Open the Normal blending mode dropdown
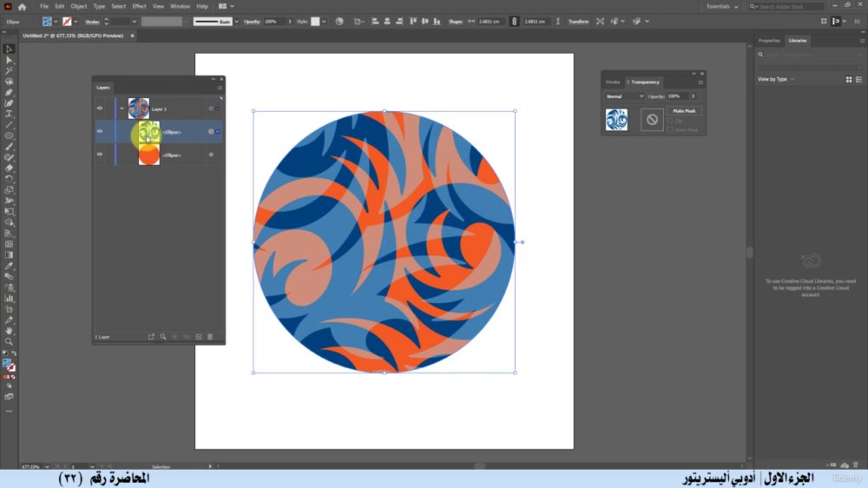 [x=624, y=96]
